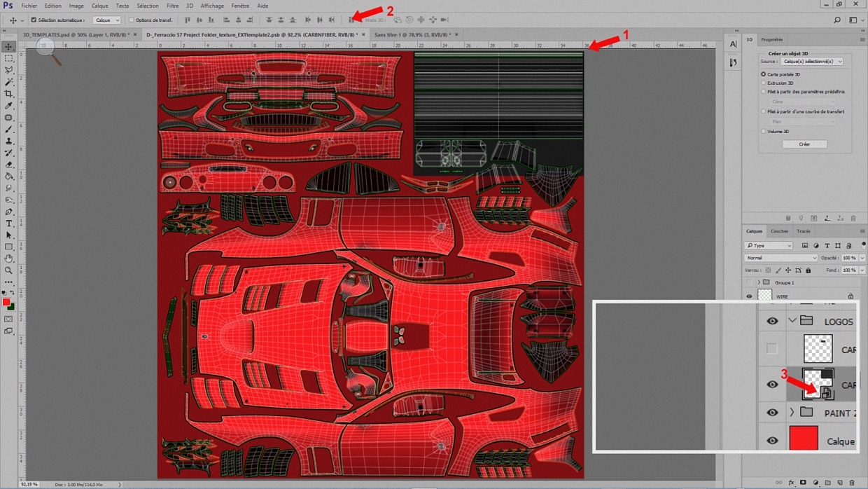Select Filet à partir des paramètres prédéfinis

coord(764,92)
